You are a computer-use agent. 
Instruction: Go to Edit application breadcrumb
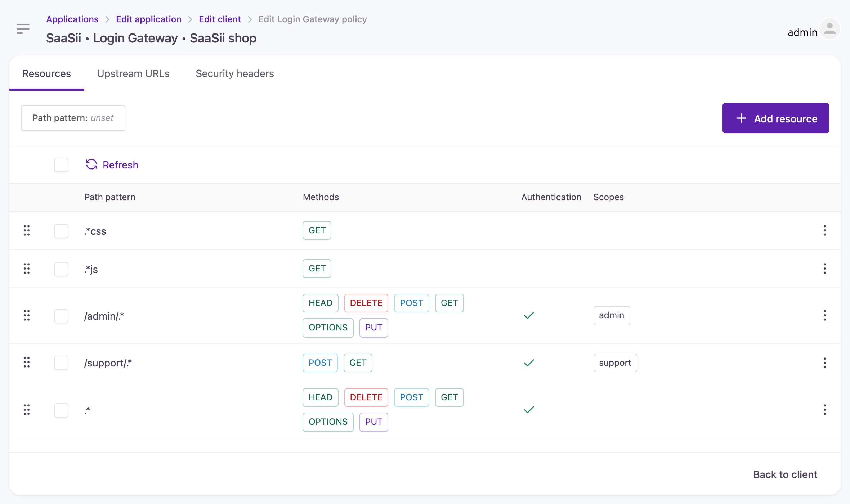pos(148,19)
